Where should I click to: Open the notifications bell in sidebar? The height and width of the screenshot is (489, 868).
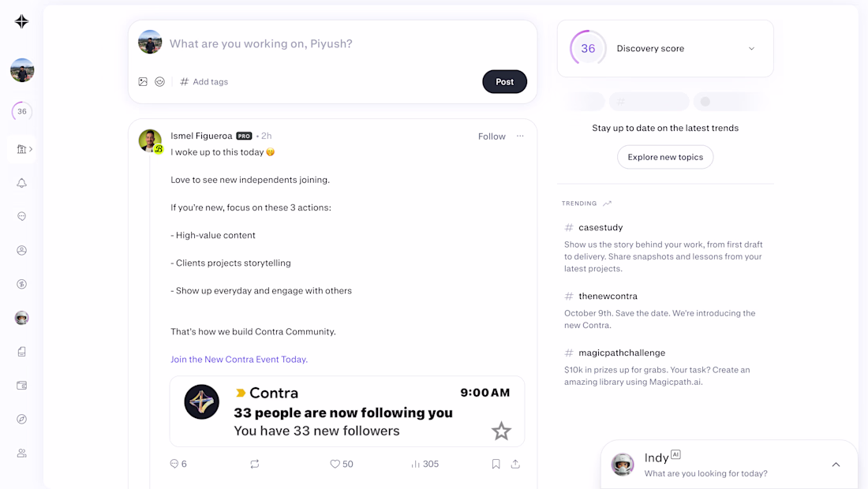22,183
